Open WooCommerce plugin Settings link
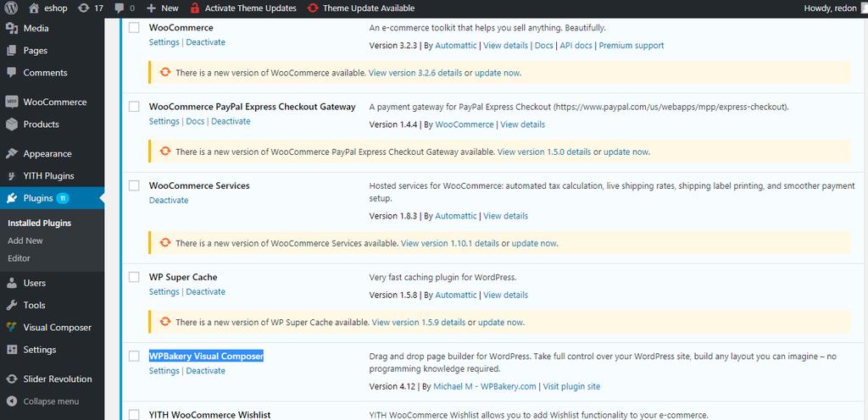Image resolution: width=868 pixels, height=420 pixels. click(x=164, y=42)
